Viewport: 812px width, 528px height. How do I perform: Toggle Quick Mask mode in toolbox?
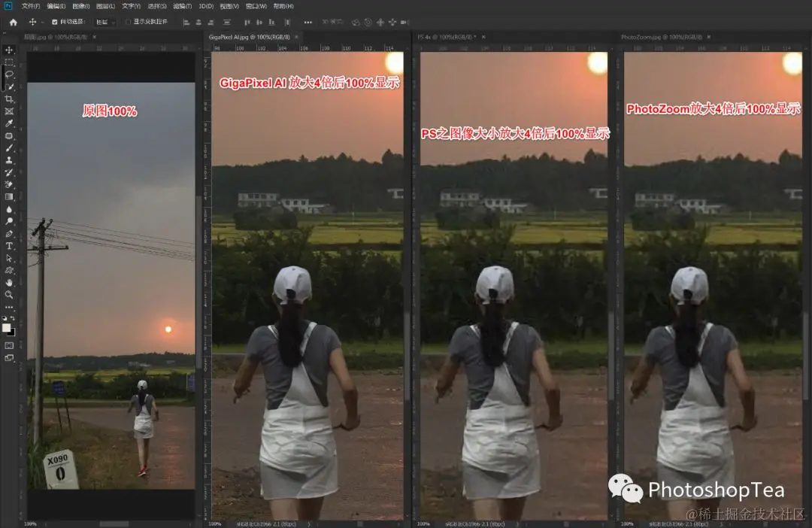point(9,346)
